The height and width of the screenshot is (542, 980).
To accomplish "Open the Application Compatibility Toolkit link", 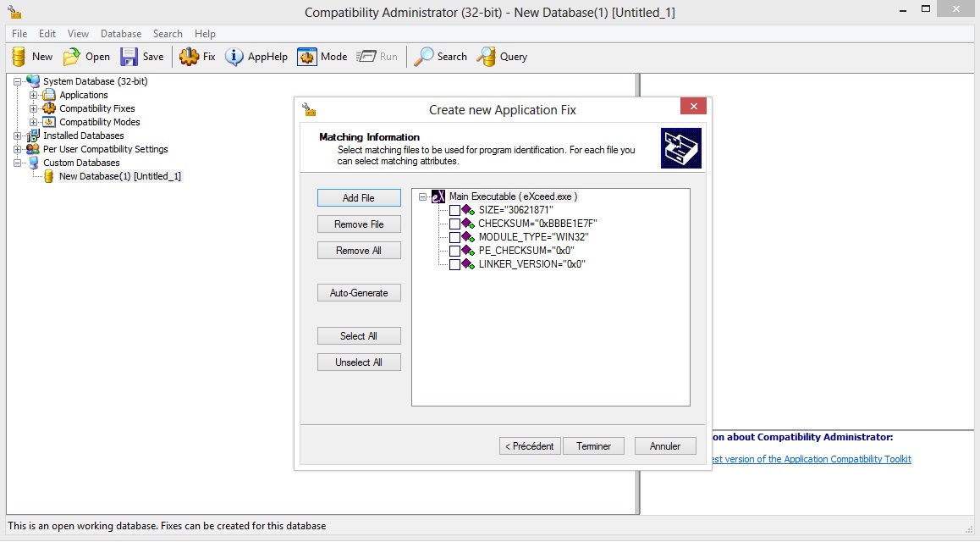I will click(812, 459).
